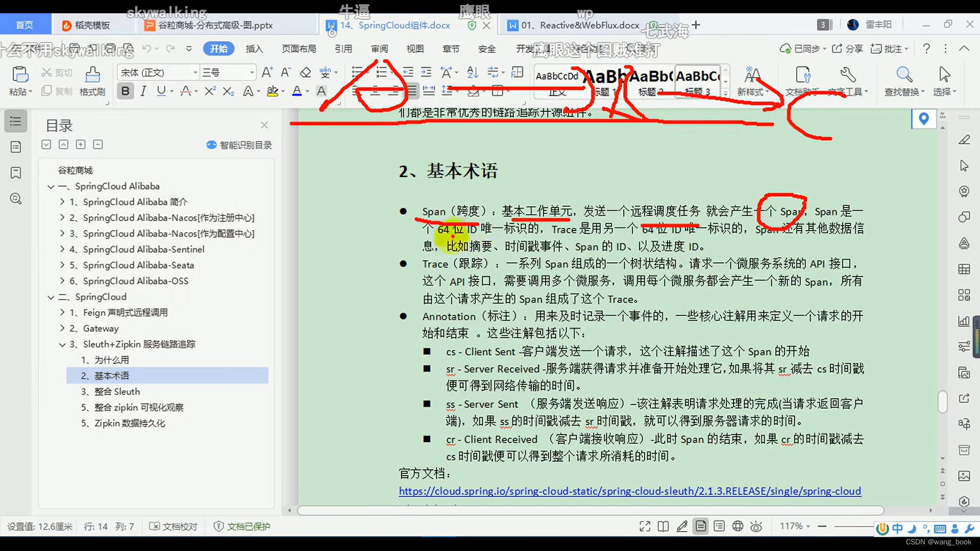Click the Share (分享) icon at top right
The width and height of the screenshot is (980, 551).
click(847, 48)
